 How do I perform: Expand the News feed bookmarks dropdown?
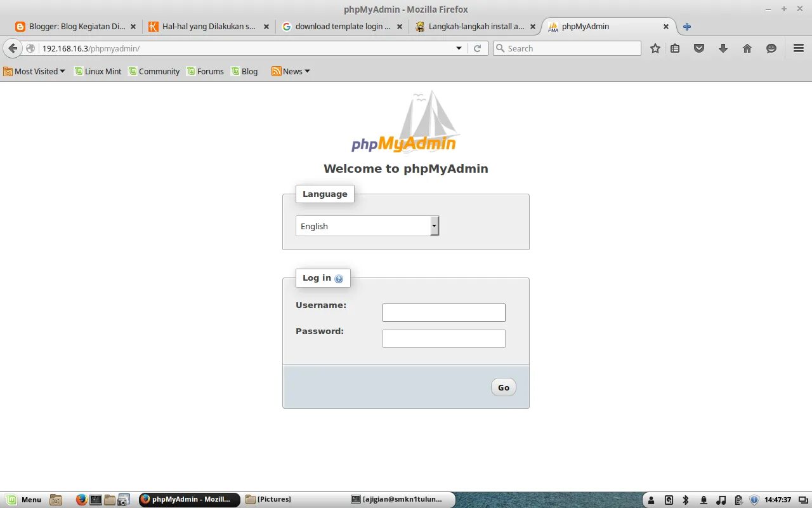291,71
